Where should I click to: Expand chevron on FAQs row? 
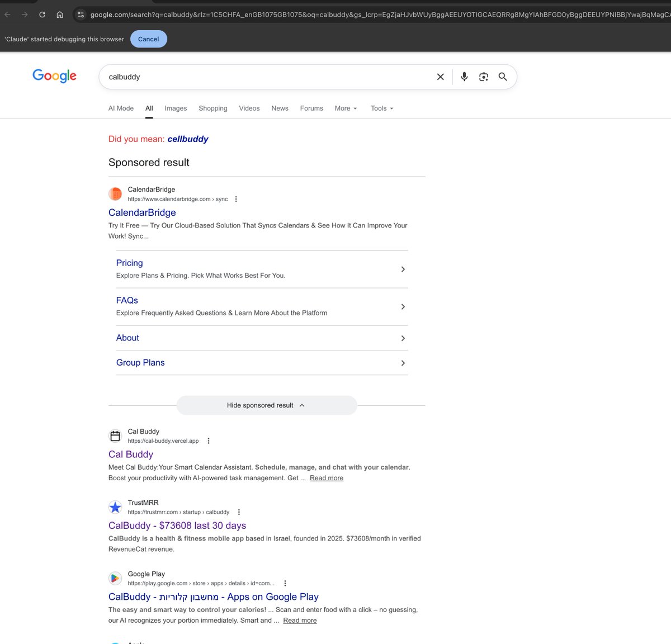pyautogui.click(x=403, y=307)
